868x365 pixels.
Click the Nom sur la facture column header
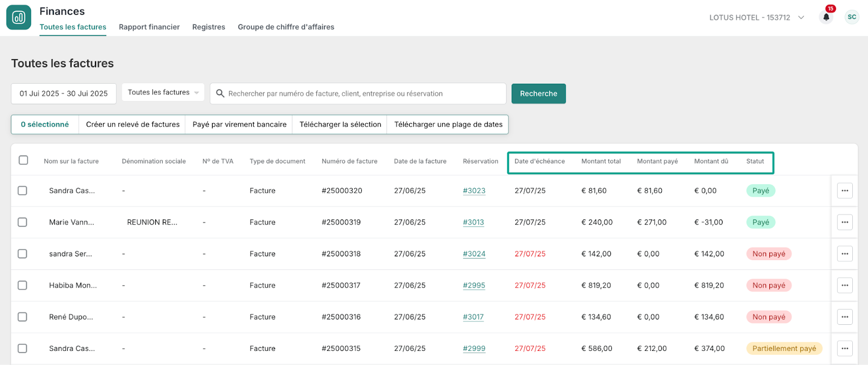coord(71,161)
